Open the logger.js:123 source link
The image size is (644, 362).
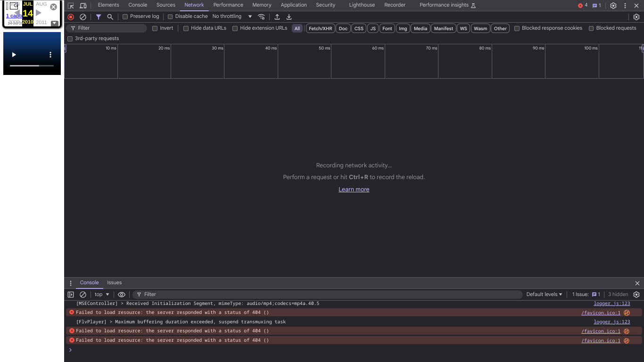click(x=611, y=303)
